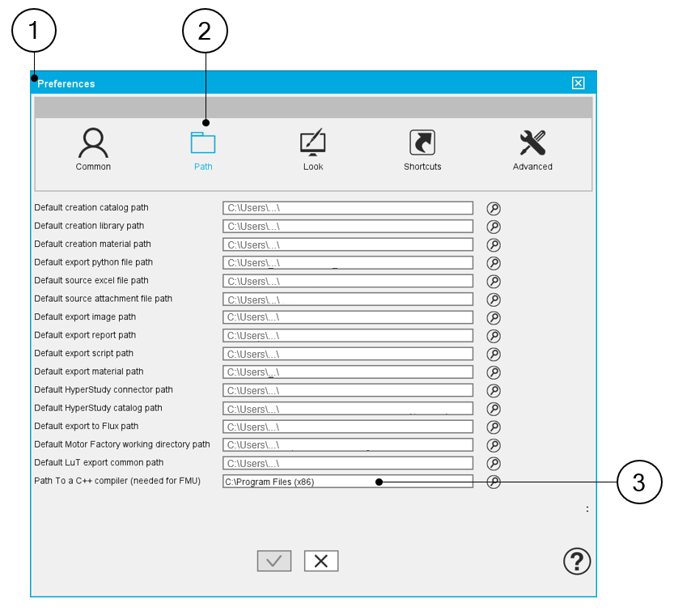Cancel changes with the X button

(321, 561)
